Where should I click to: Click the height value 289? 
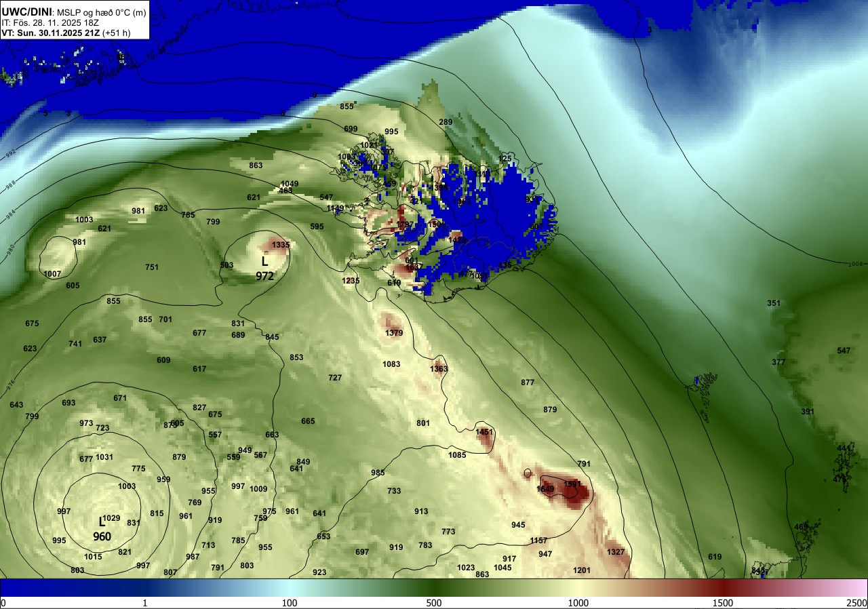pos(446,122)
